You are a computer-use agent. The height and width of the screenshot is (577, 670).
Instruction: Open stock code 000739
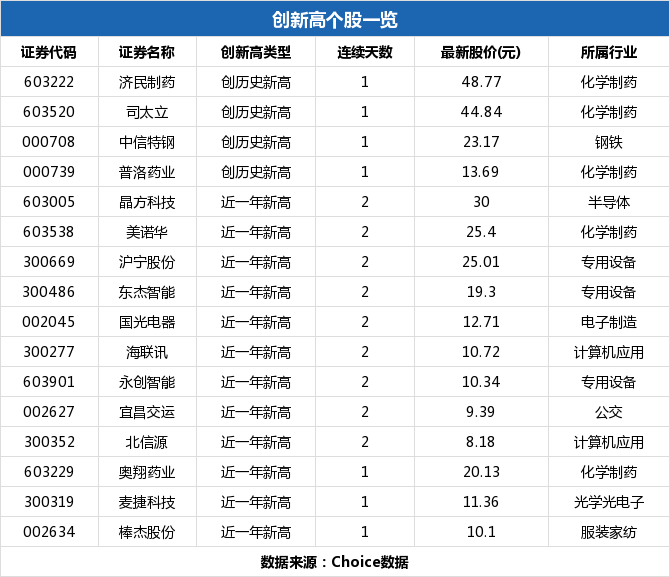tap(48, 172)
